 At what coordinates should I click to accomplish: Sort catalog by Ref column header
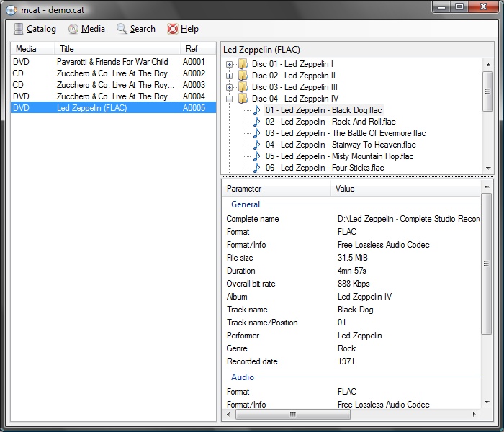click(x=198, y=49)
